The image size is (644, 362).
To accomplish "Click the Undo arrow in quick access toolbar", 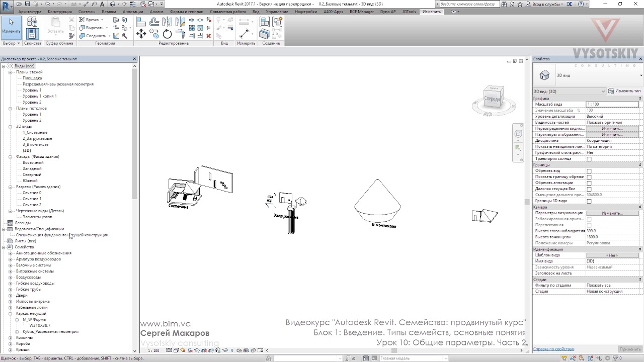I will point(48,4).
